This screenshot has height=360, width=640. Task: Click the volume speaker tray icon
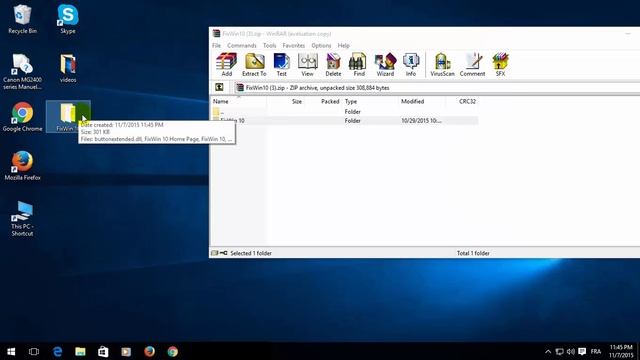pyautogui.click(x=571, y=351)
